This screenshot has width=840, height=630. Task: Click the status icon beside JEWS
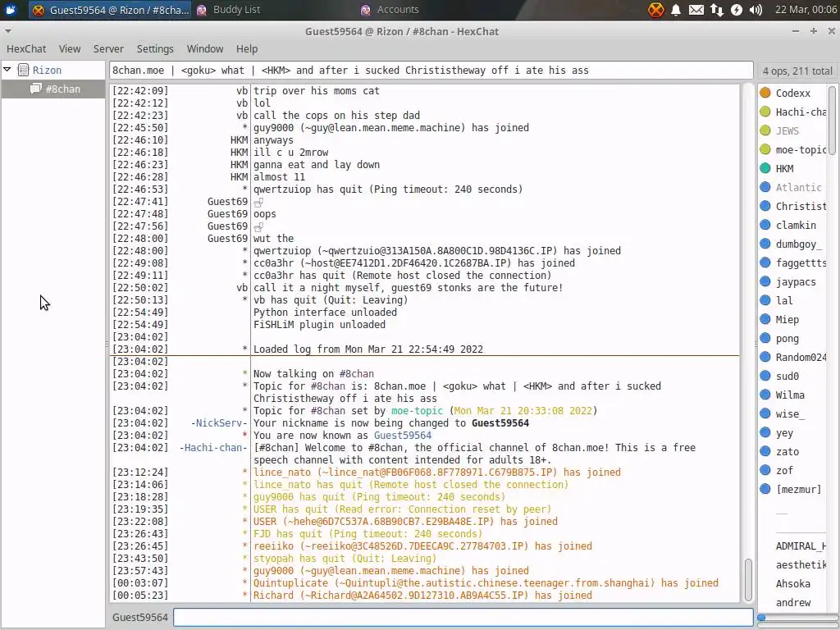pyautogui.click(x=765, y=130)
